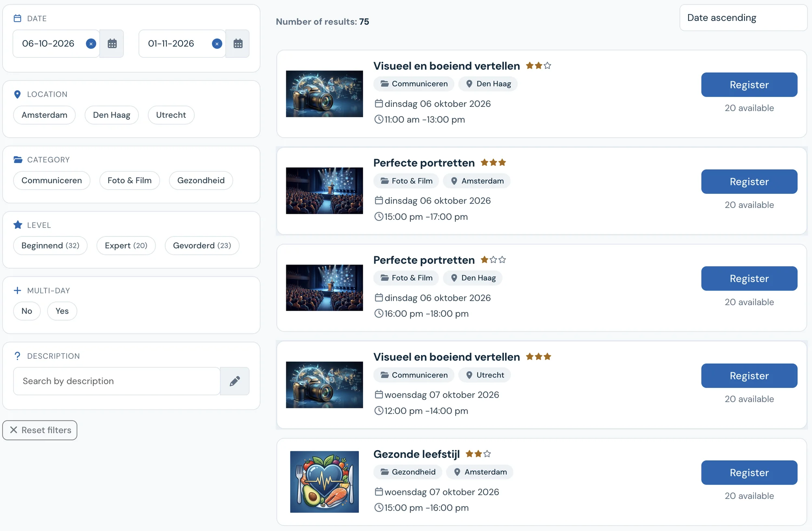Register for Perfecte portretten in Amsterdam
The width and height of the screenshot is (812, 531).
click(749, 182)
